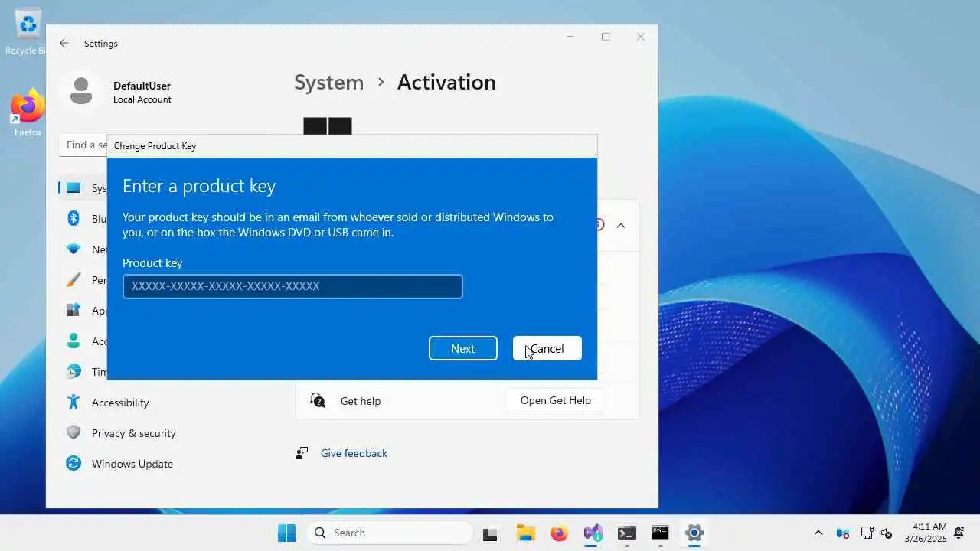Click the Privacy shield icon

(x=73, y=433)
